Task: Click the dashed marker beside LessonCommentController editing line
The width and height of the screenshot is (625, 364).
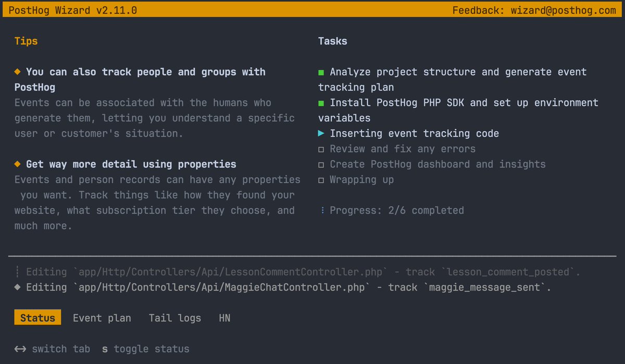Action: pos(18,272)
